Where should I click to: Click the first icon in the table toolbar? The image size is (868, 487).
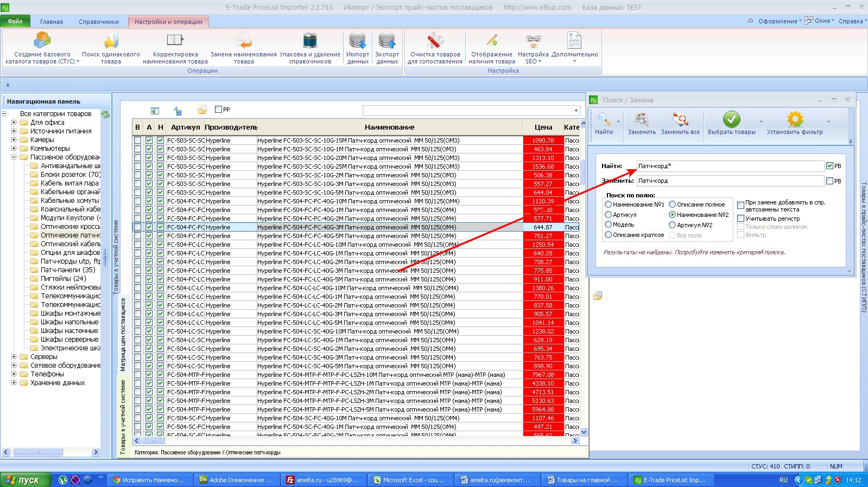point(155,111)
